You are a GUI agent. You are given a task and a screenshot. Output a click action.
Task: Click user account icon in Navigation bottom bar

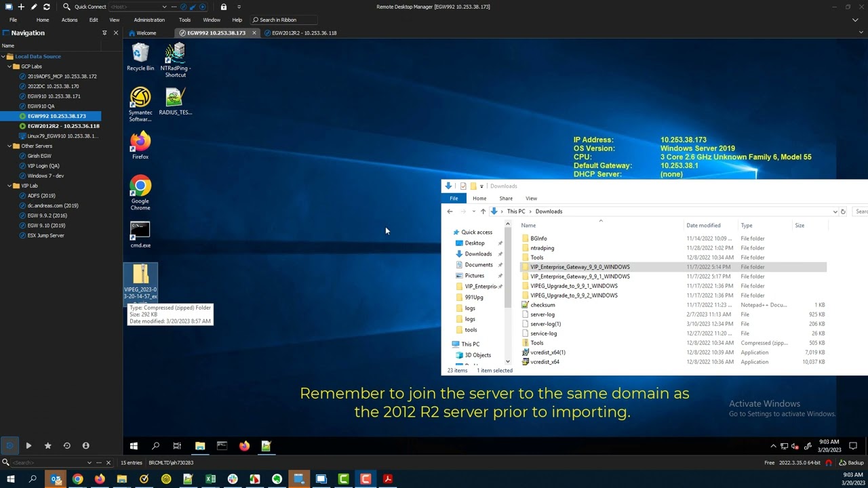click(85, 445)
